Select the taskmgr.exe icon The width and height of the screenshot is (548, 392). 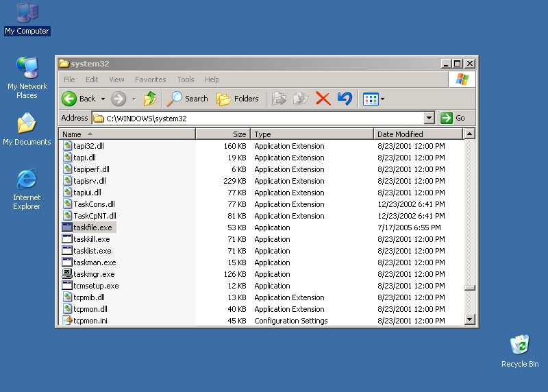[x=67, y=274]
